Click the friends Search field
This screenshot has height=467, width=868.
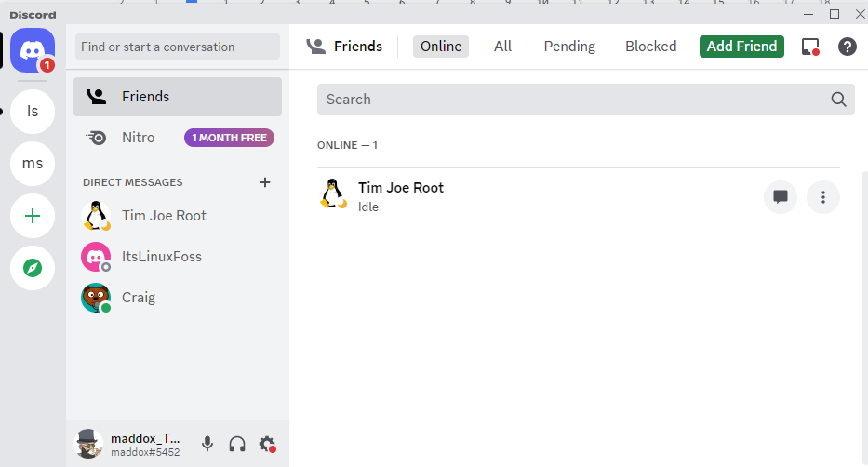click(586, 100)
